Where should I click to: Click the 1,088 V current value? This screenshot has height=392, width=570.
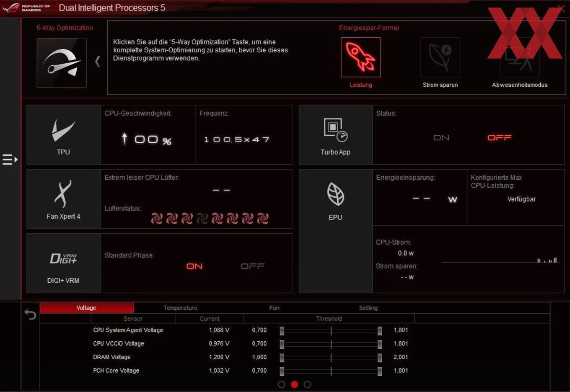tap(219, 330)
